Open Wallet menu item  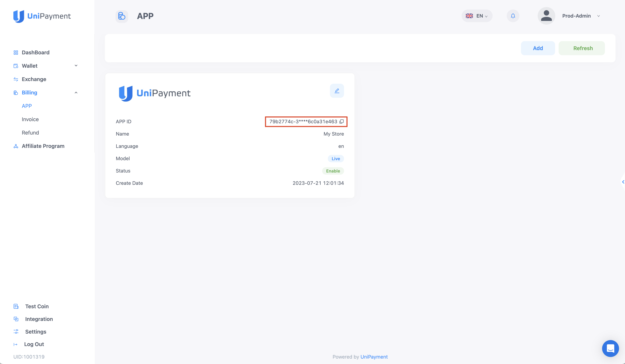pos(30,66)
